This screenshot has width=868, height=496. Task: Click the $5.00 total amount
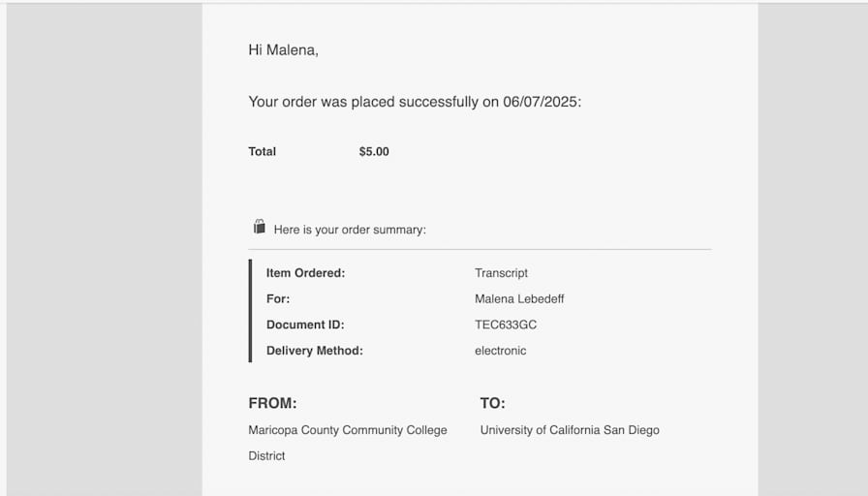click(x=374, y=152)
